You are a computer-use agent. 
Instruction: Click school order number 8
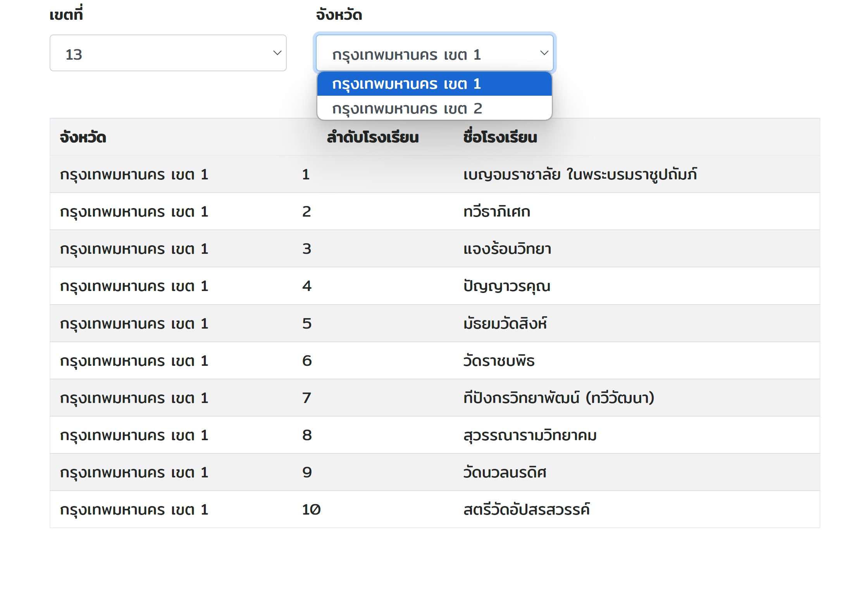coord(307,435)
